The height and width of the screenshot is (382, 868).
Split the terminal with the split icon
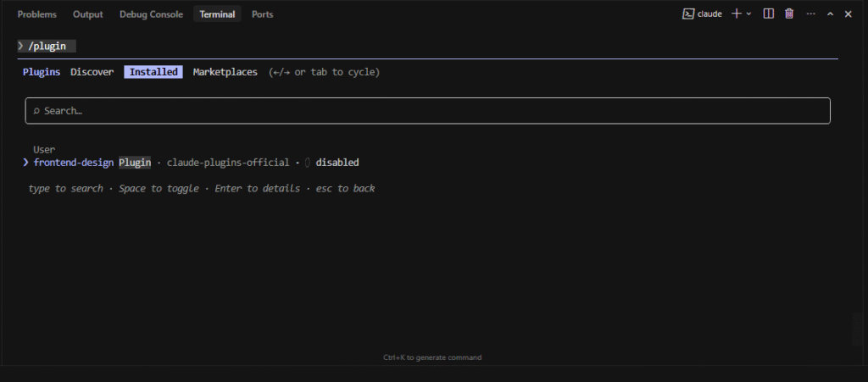768,14
